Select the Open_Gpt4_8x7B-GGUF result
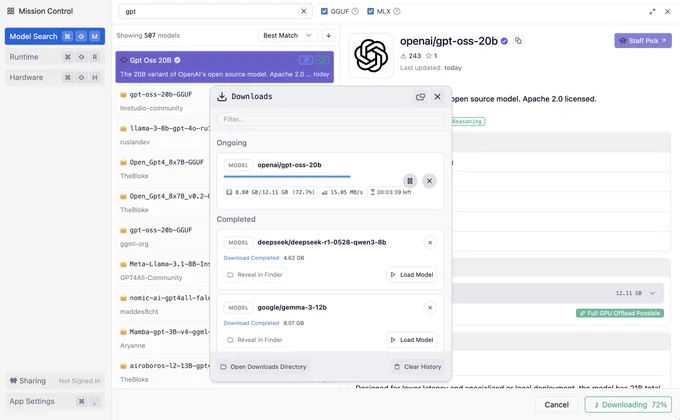Screen dimensions: 680x420 pos(163,169)
